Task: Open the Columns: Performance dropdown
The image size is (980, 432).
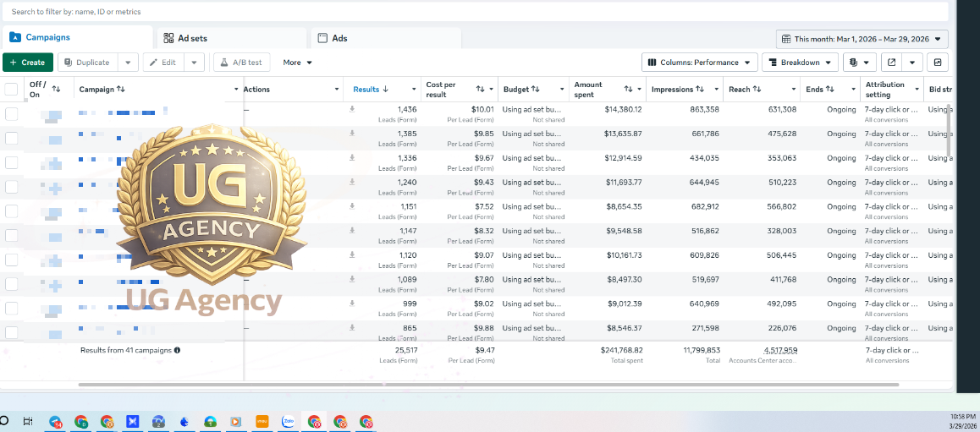Action: [x=699, y=63]
